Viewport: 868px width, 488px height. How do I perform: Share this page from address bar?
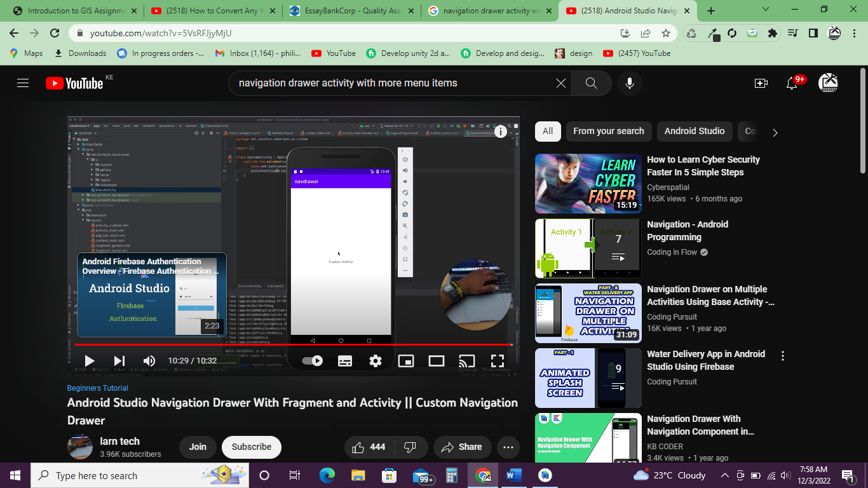click(646, 33)
